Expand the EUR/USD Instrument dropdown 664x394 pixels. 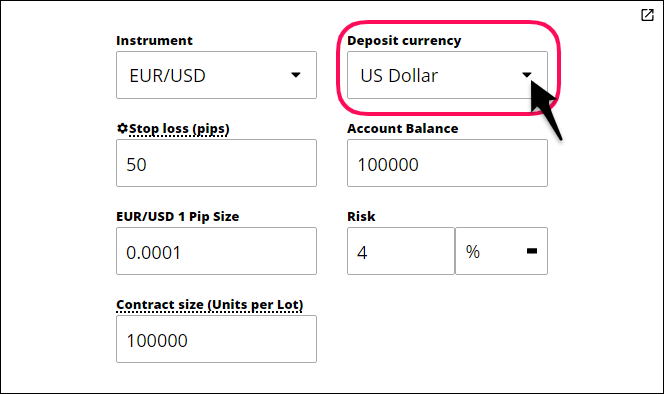click(216, 75)
